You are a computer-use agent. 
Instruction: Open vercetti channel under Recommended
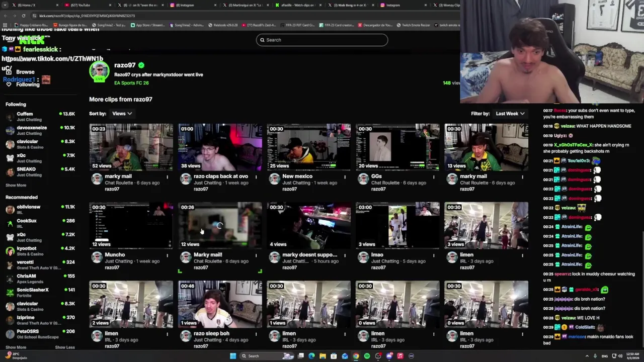pyautogui.click(x=40, y=265)
